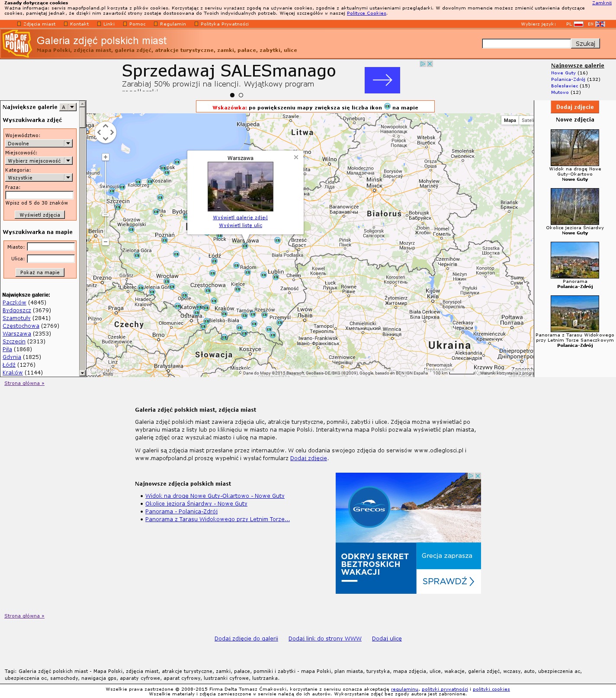Zoom out the map with minus button
The width and height of the screenshot is (616, 698).
click(106, 242)
